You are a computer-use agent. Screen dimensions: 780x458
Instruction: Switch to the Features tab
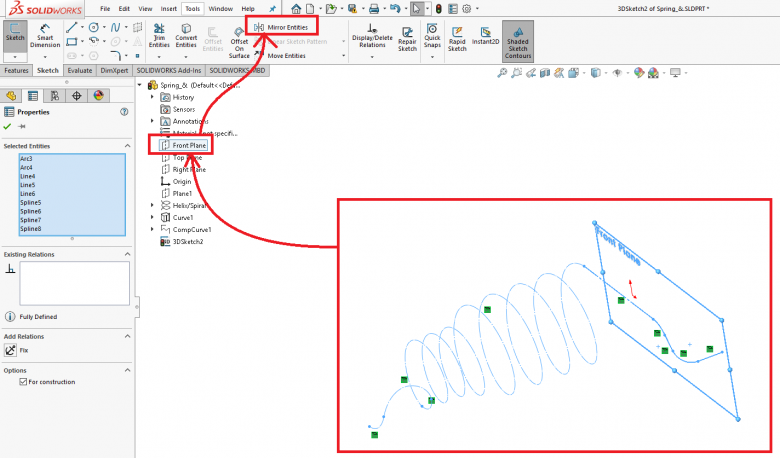click(x=16, y=71)
